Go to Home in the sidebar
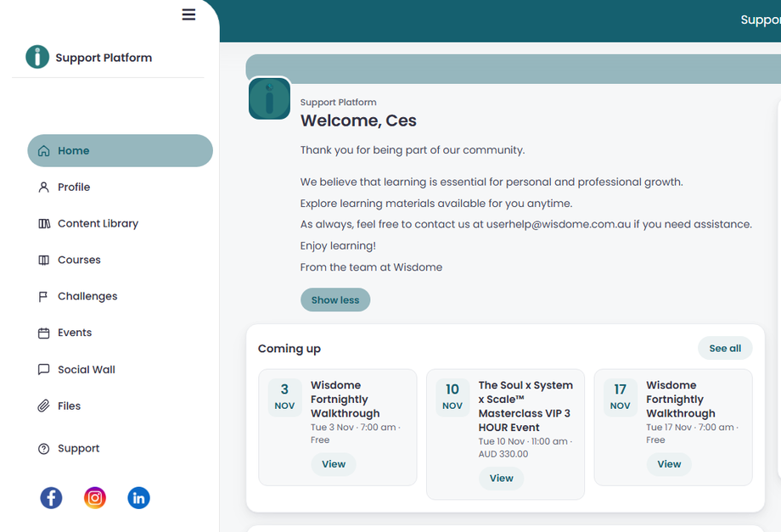Viewport: 781px width, 532px height. pyautogui.click(x=120, y=150)
